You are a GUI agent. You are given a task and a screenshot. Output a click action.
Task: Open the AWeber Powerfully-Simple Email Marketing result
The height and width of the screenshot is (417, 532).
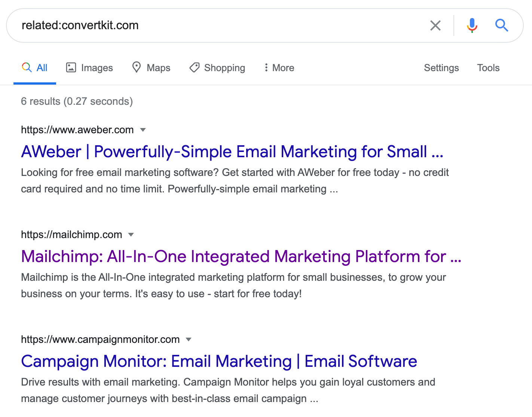232,152
